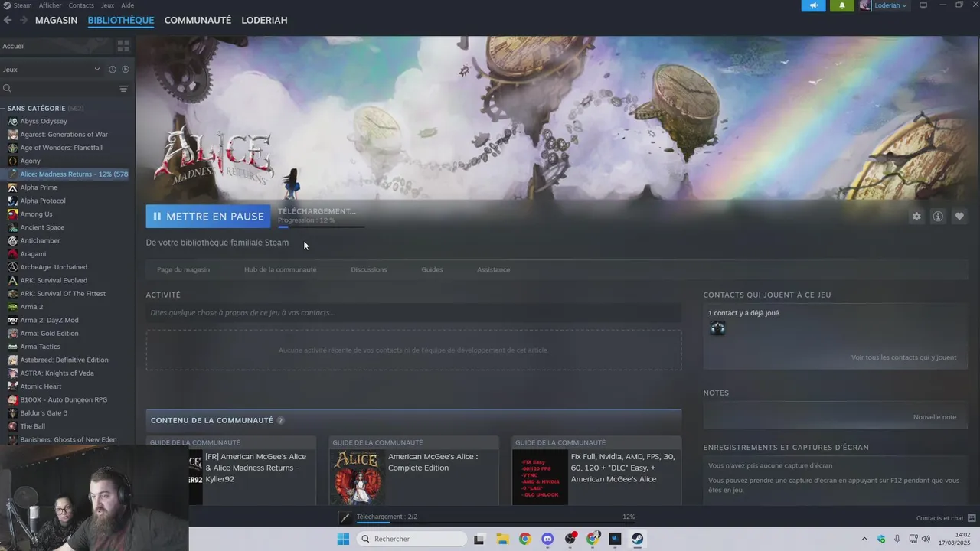The width and height of the screenshot is (980, 551).
Task: Click library search magnifier icon
Action: [8, 89]
